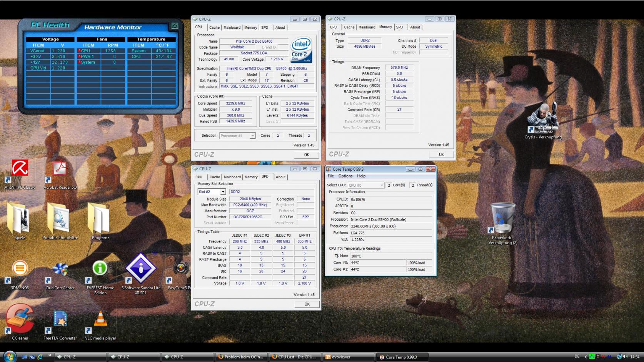Open the Processor #1 selection dropdown
Viewport: 644px width, 362px height.
tap(237, 136)
